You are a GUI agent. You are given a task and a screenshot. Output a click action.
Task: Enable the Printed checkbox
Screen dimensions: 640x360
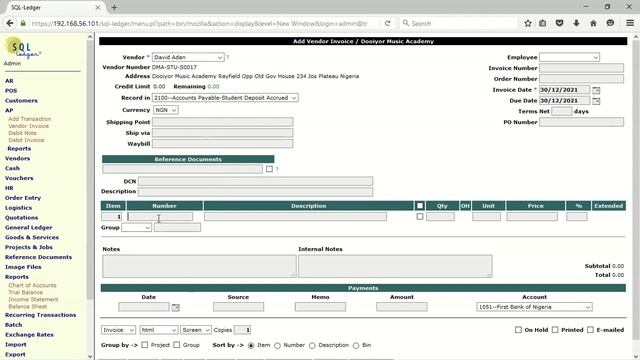coord(555,329)
